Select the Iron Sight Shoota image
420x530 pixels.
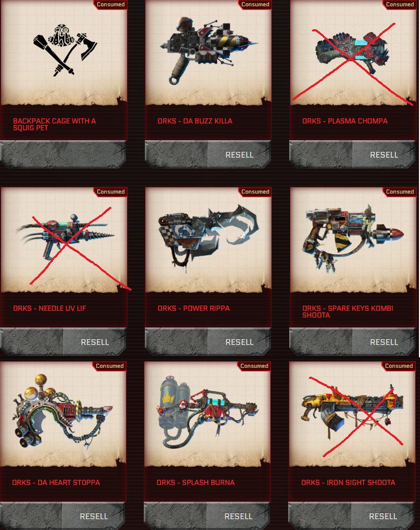pyautogui.click(x=352, y=412)
